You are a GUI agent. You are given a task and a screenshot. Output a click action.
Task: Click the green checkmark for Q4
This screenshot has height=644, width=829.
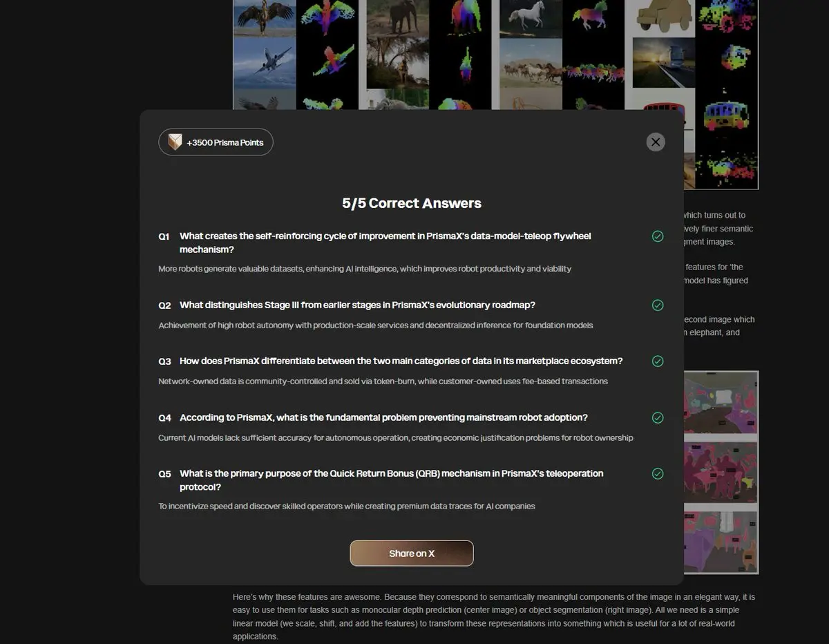point(658,418)
